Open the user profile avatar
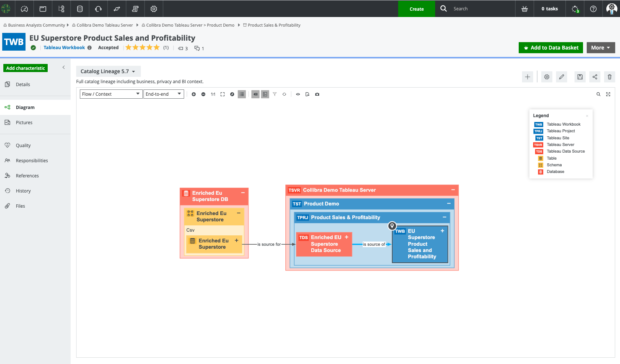 tap(612, 8)
